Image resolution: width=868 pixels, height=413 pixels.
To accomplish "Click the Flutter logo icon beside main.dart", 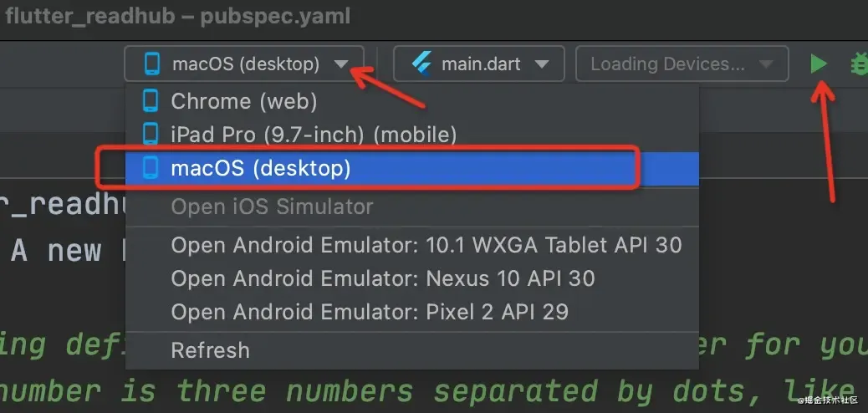I will 421,64.
